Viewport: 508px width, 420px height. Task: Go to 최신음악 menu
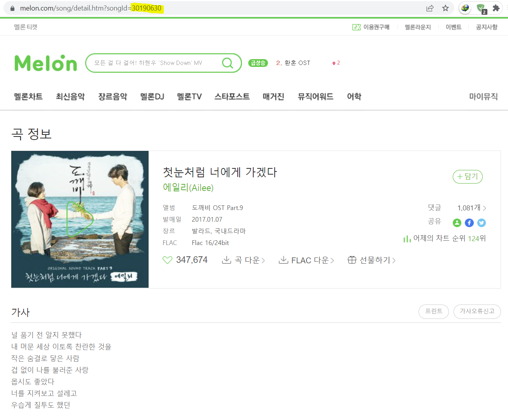(70, 96)
